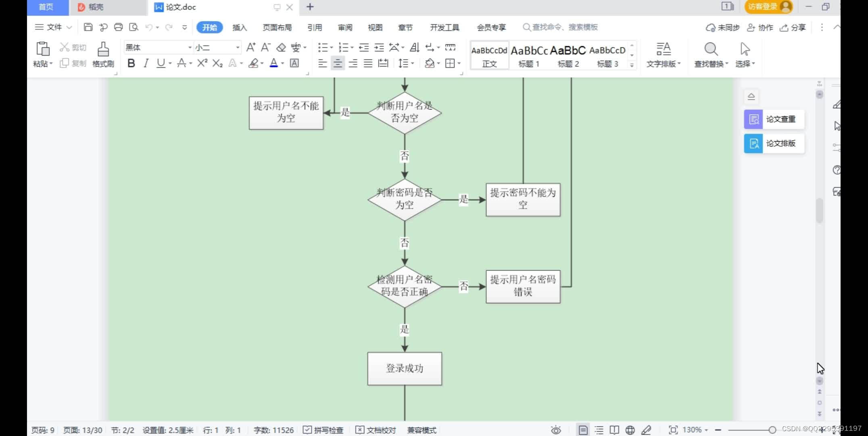Click the distributed alignment icon

tap(383, 63)
